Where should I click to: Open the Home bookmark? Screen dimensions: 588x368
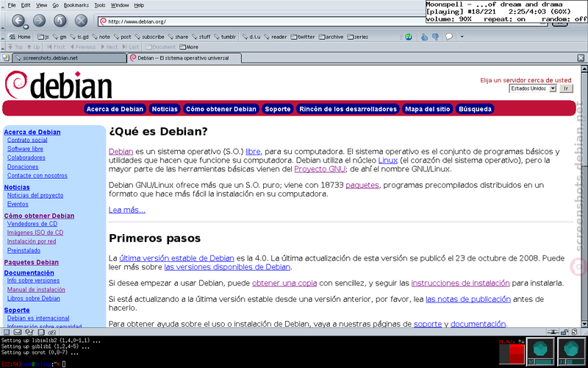click(x=20, y=37)
